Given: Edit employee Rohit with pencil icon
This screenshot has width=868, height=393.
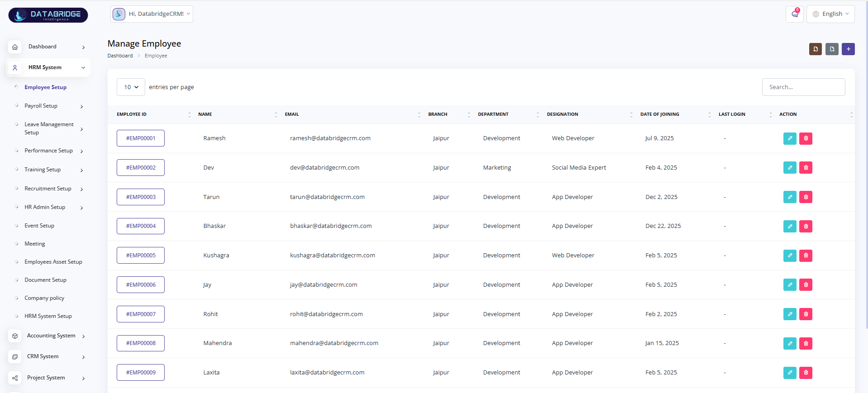Looking at the screenshot, I should (790, 314).
